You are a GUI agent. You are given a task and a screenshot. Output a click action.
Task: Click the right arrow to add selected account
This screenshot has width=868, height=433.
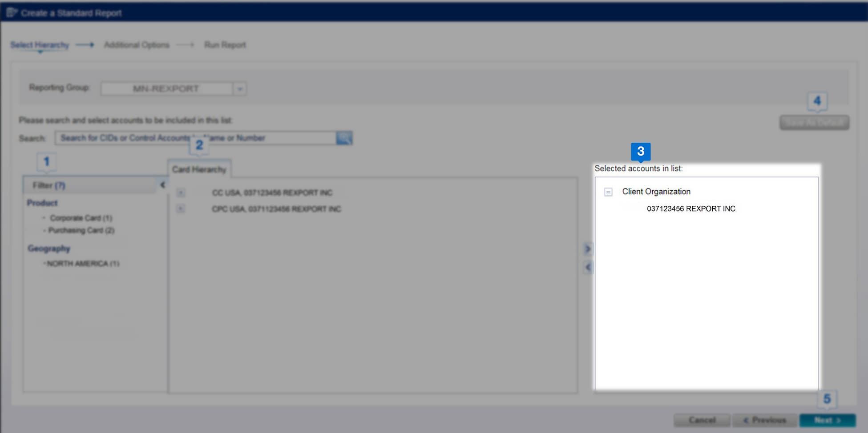pos(588,249)
